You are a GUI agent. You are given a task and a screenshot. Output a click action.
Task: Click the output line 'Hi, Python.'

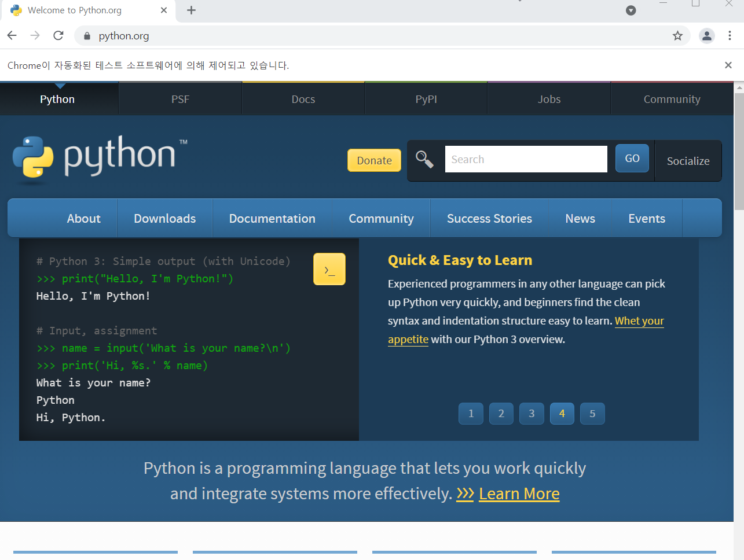pyautogui.click(x=71, y=418)
